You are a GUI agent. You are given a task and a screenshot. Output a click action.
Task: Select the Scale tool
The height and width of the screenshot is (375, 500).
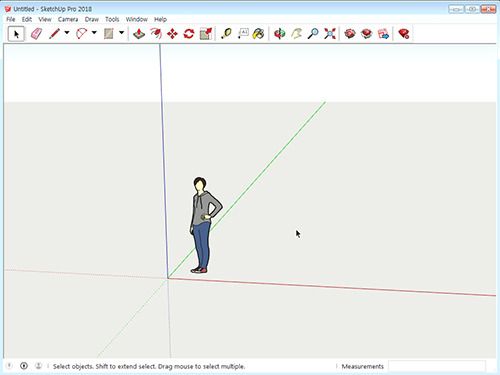pyautogui.click(x=206, y=34)
